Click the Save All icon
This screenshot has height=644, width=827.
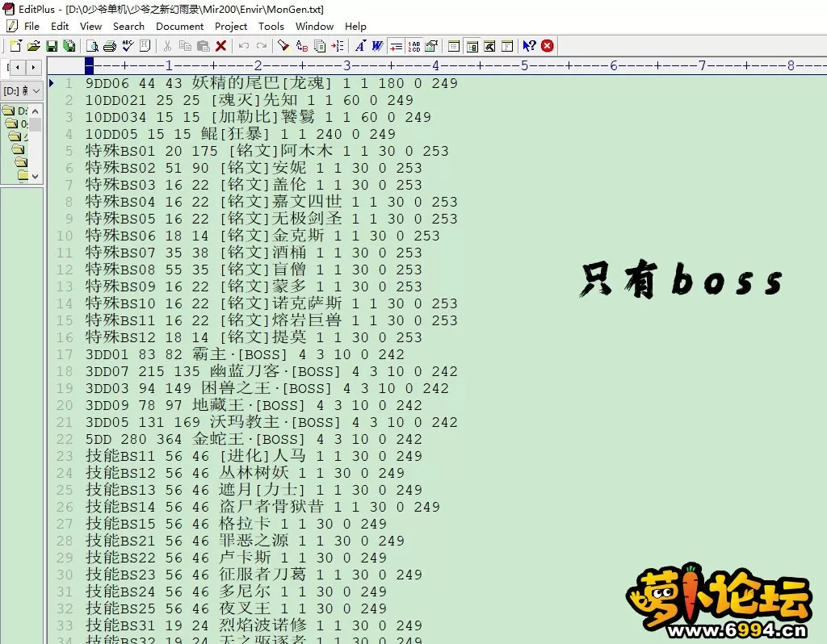69,46
